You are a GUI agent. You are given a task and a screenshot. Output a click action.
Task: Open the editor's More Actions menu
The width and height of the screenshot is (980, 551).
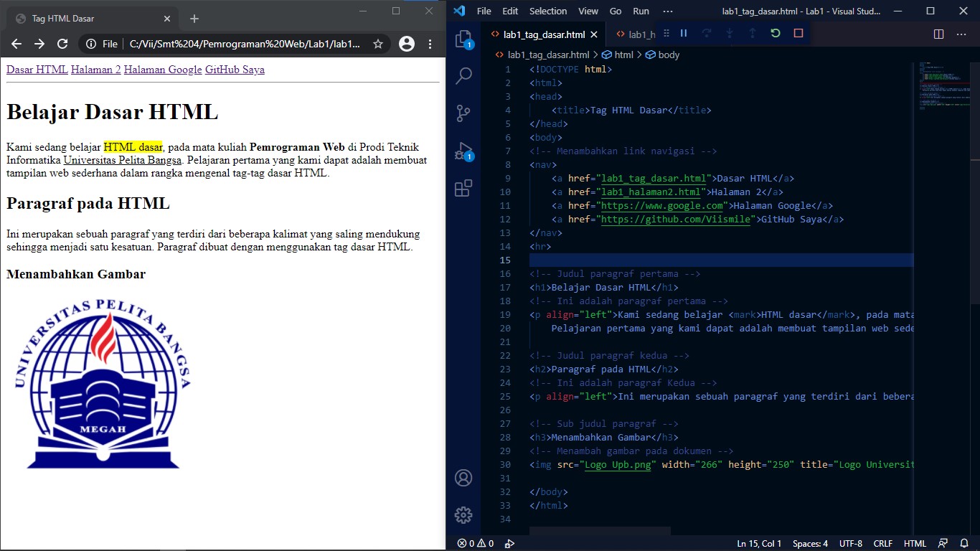(961, 34)
